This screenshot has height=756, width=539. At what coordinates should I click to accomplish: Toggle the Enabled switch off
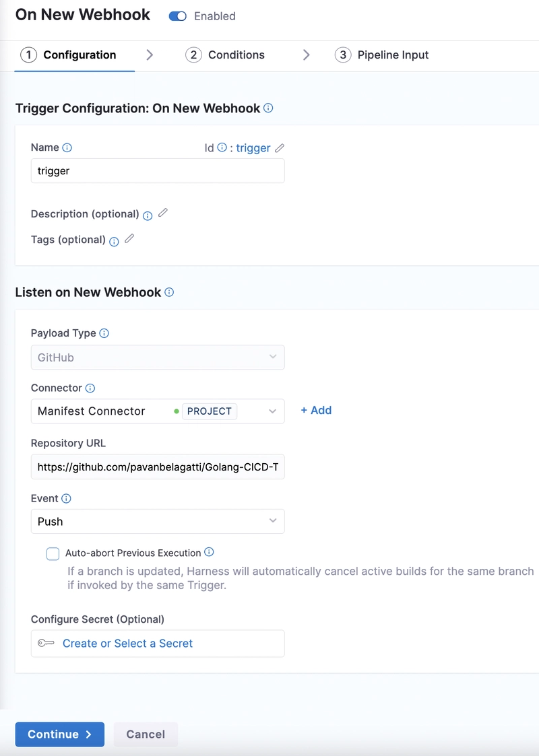[x=178, y=16]
